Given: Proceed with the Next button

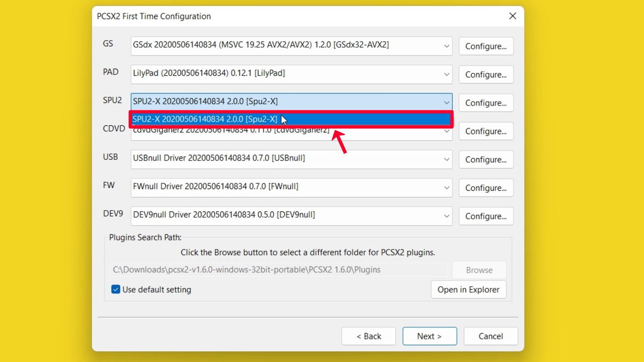Looking at the screenshot, I should 429,336.
